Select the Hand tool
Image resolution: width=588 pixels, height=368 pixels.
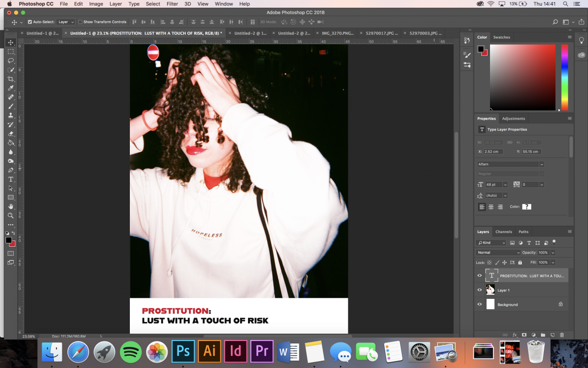11,207
